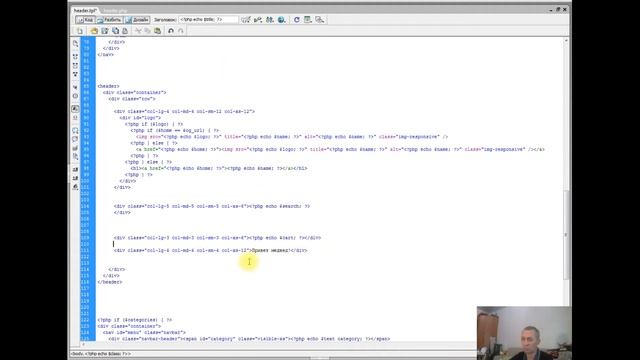Open Recent Snippets icon
This screenshot has width=640, height=360.
[75, 157]
